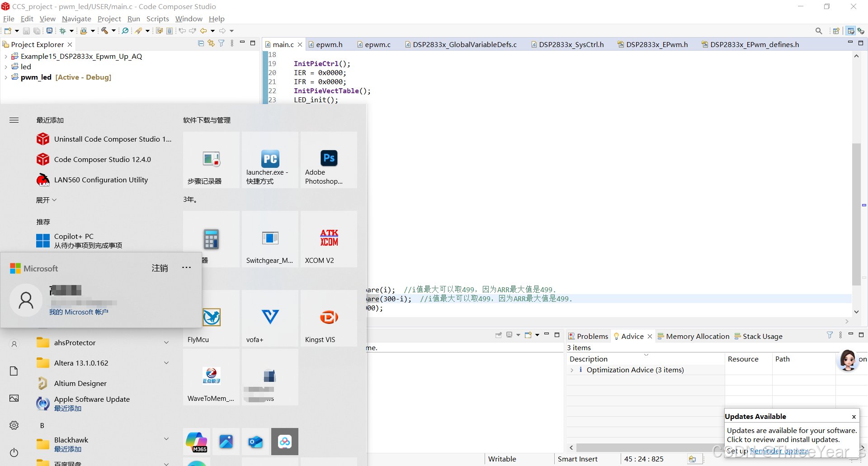
Task: Open Uninstall Code Composer Studio entry
Action: click(x=104, y=139)
